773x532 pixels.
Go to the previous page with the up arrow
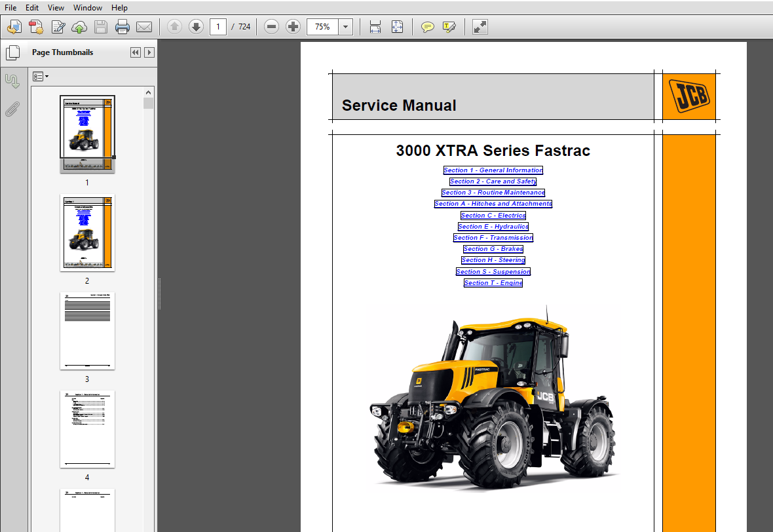point(174,27)
